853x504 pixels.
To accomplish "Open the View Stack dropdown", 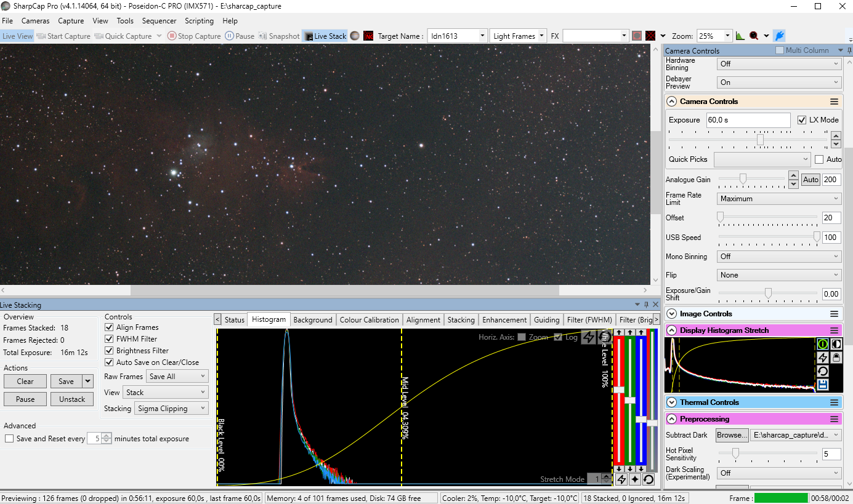I will click(165, 393).
